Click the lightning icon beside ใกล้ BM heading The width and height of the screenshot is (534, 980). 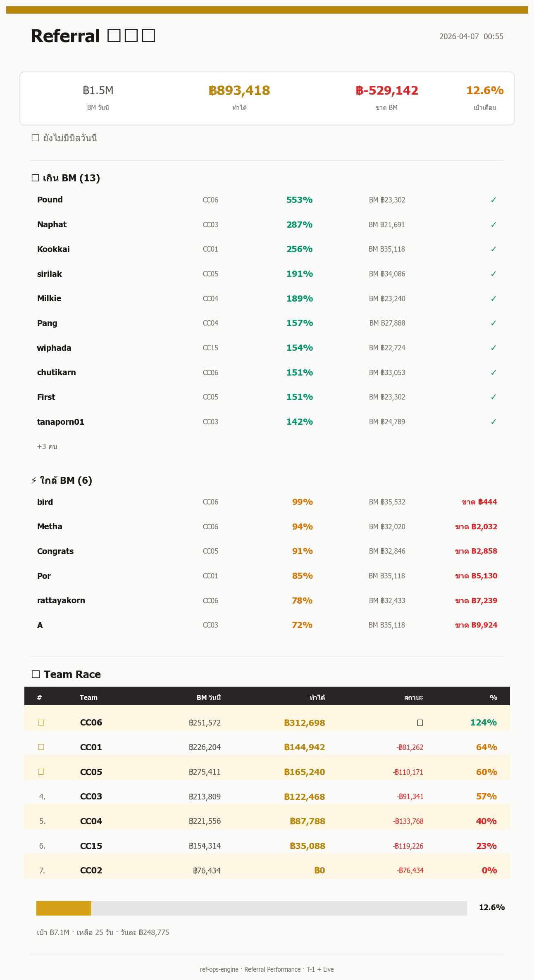34,480
